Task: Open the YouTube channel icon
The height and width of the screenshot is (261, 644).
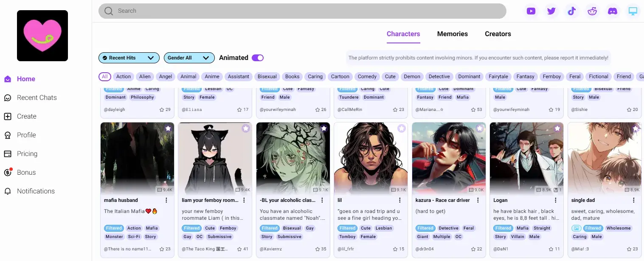Action: pyautogui.click(x=531, y=11)
